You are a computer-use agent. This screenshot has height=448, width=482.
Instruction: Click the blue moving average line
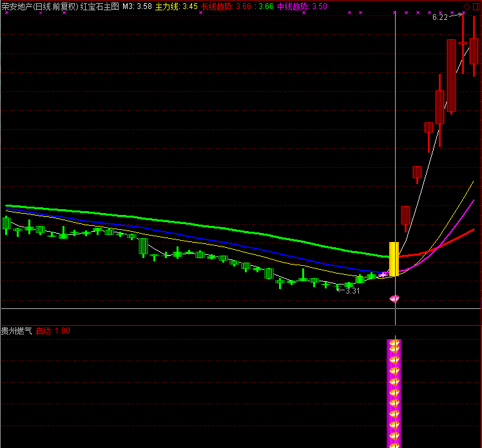click(193, 235)
